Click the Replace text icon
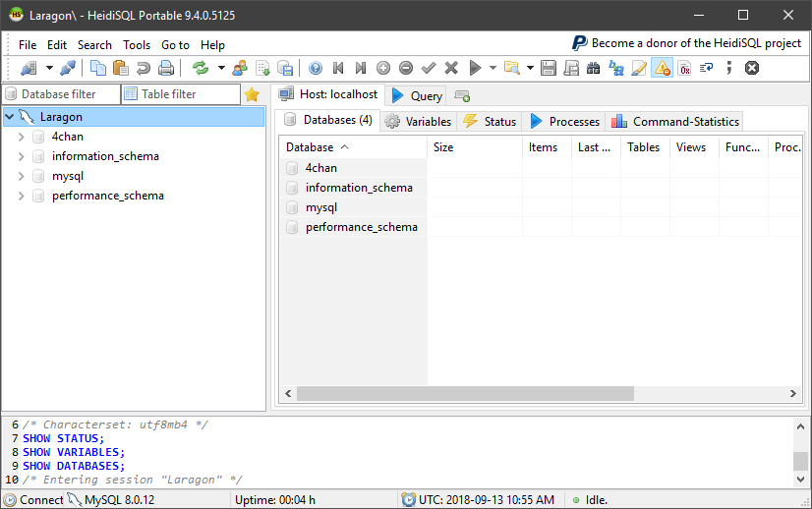This screenshot has width=812, height=509. coord(616,68)
